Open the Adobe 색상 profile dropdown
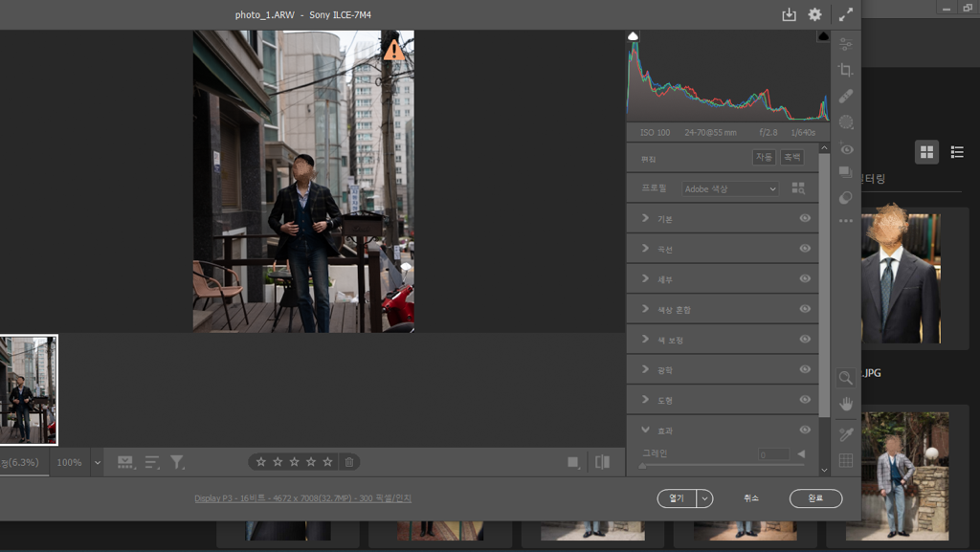The image size is (980, 552). tap(730, 189)
